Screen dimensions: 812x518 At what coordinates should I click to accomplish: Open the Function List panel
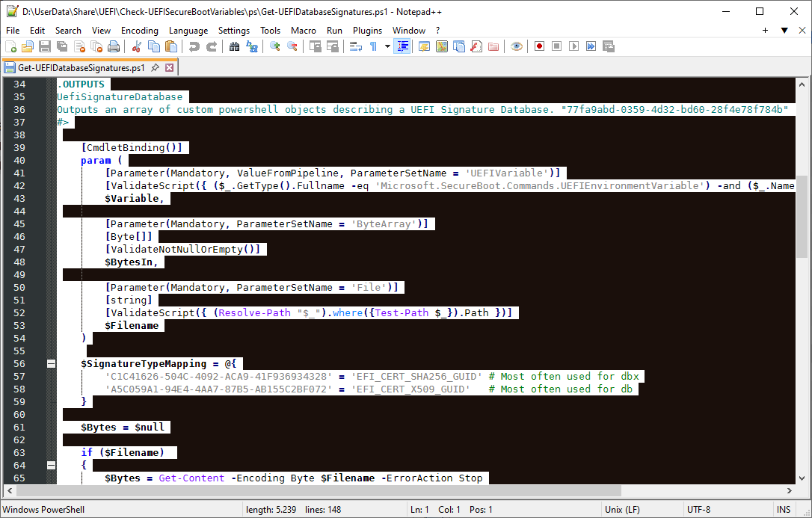coord(475,46)
